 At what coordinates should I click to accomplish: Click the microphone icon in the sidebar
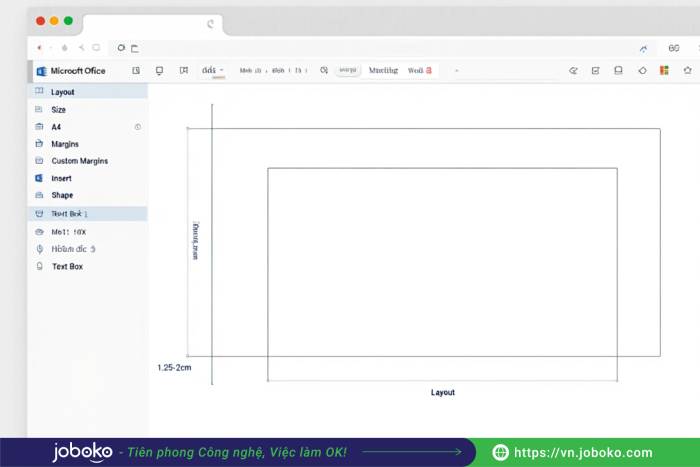tap(39, 249)
